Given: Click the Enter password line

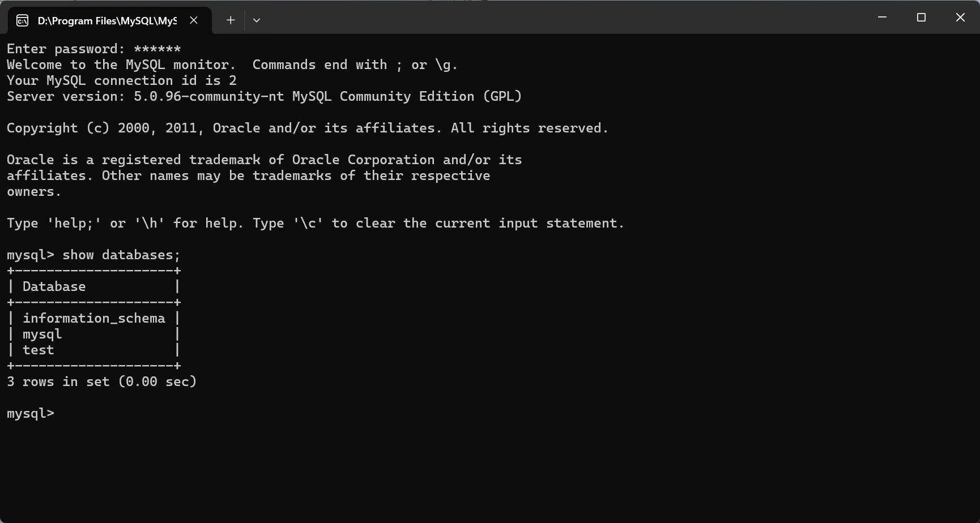Looking at the screenshot, I should pyautogui.click(x=93, y=49).
